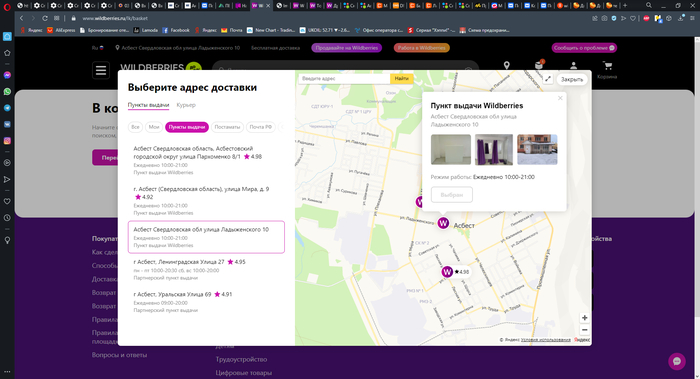Go back with browser back arrow

[21, 18]
